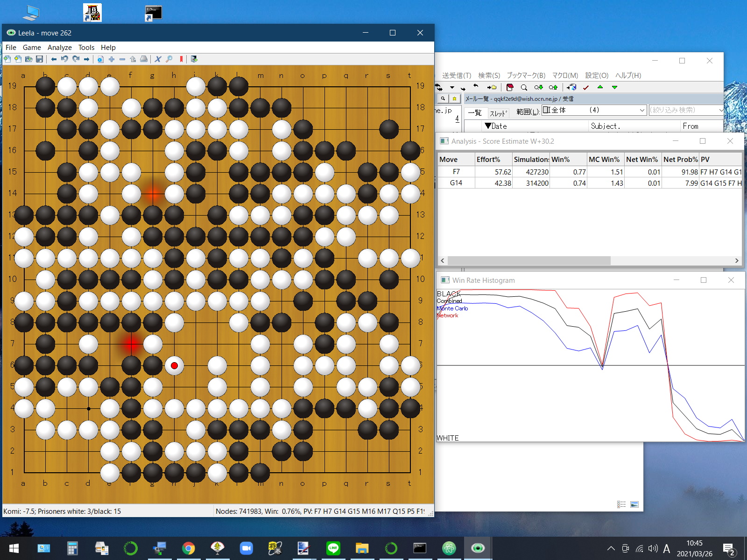Click the red checkmark icon in mail toolbar
Viewport: 747px width, 560px height.
586,87
